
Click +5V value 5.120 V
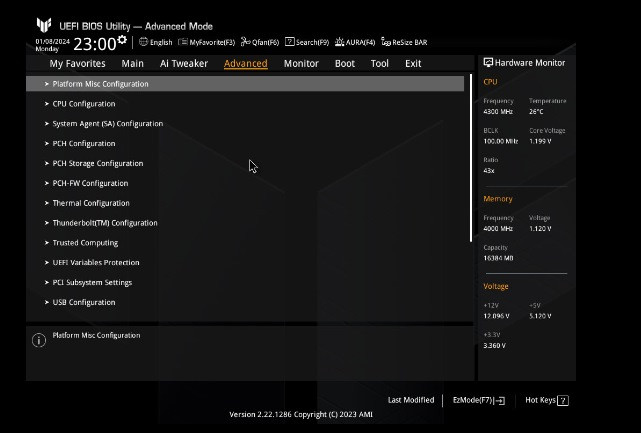coord(540,316)
